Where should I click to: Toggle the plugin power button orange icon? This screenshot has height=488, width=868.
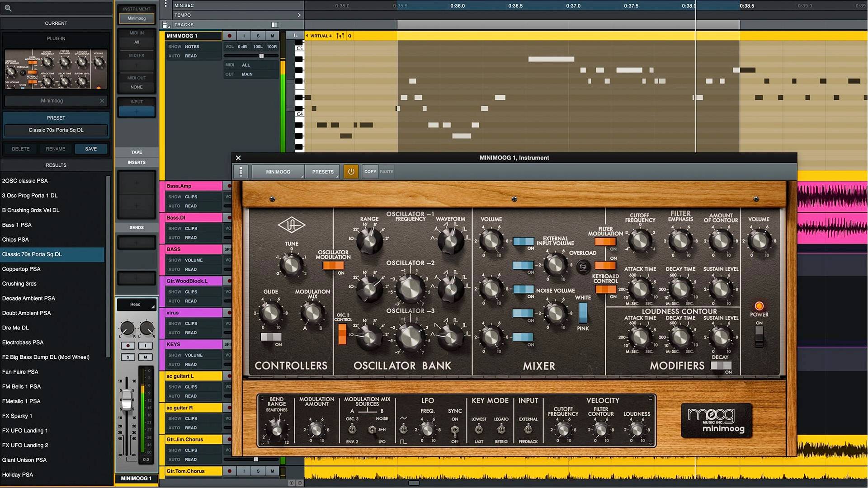pos(351,171)
